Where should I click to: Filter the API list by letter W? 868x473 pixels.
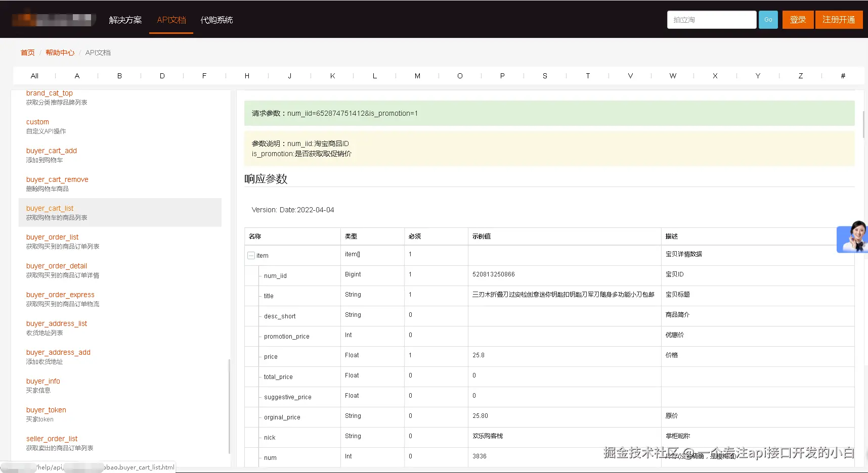coord(673,76)
